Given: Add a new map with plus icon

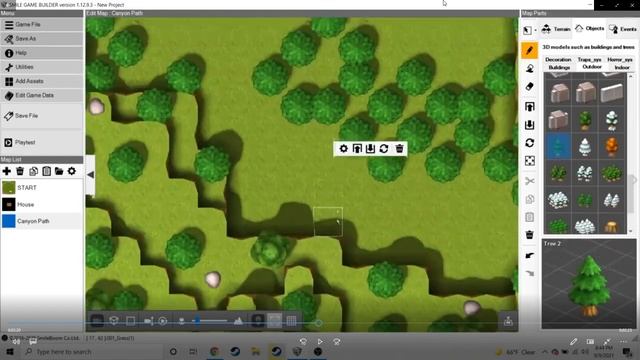Looking at the screenshot, I should pyautogui.click(x=7, y=171).
